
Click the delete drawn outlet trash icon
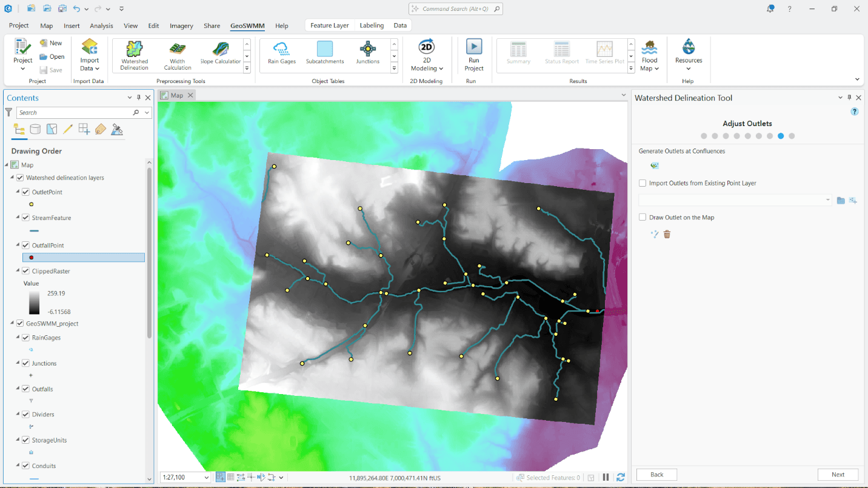667,234
